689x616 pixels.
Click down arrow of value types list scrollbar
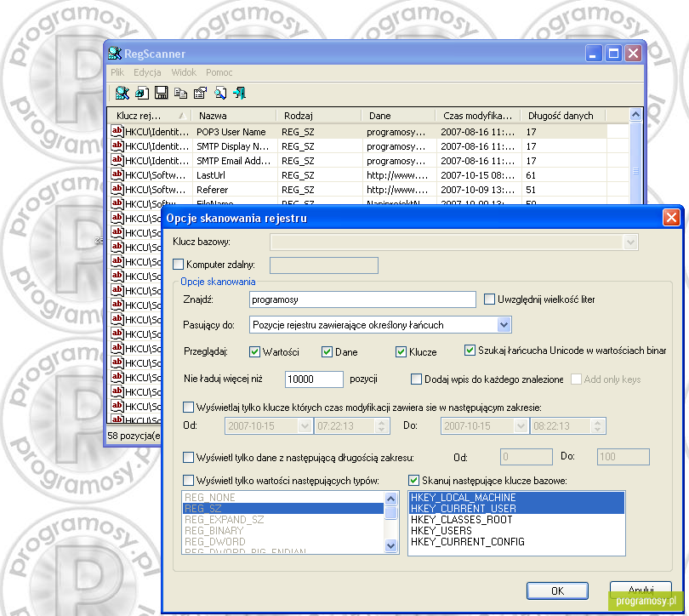point(390,545)
